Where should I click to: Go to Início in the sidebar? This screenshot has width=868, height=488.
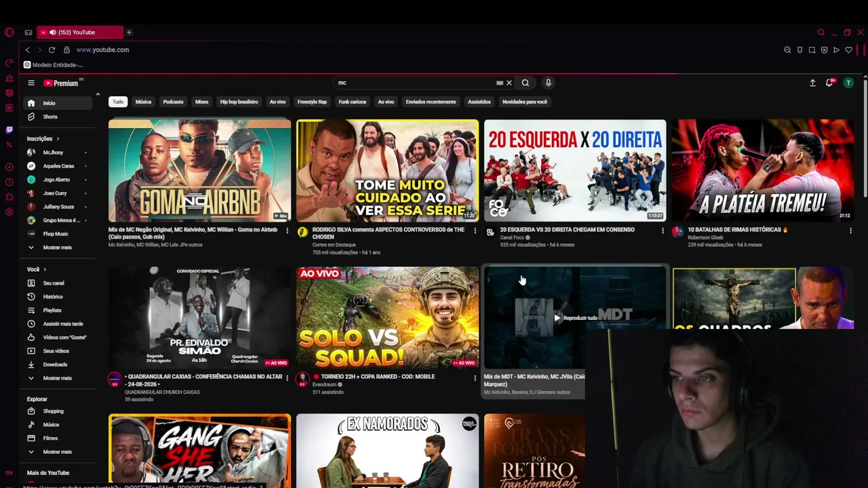pos(58,103)
